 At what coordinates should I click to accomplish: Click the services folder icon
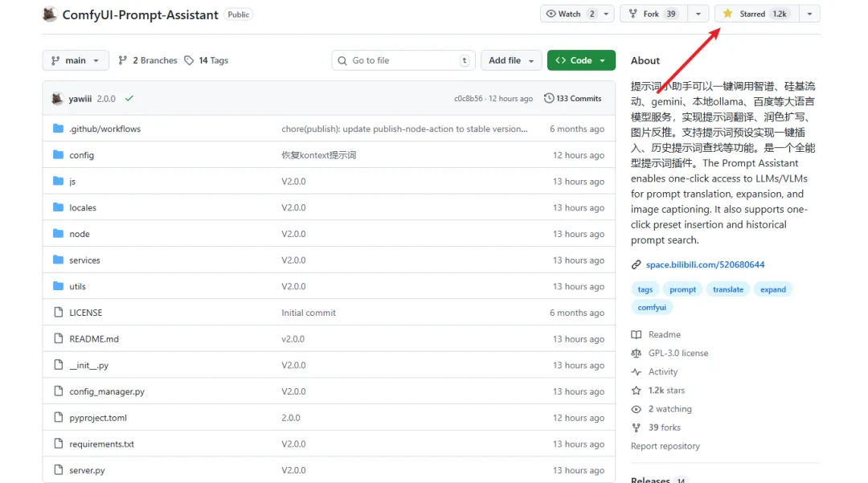(58, 260)
